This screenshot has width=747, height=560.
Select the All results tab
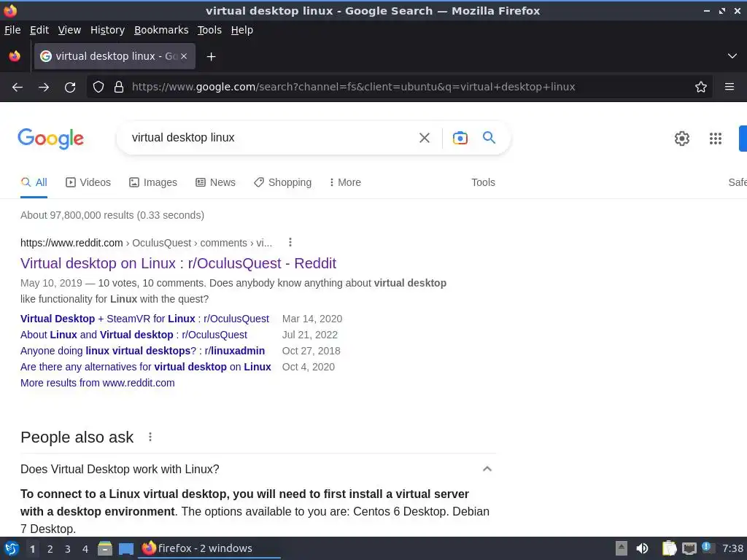[34, 182]
